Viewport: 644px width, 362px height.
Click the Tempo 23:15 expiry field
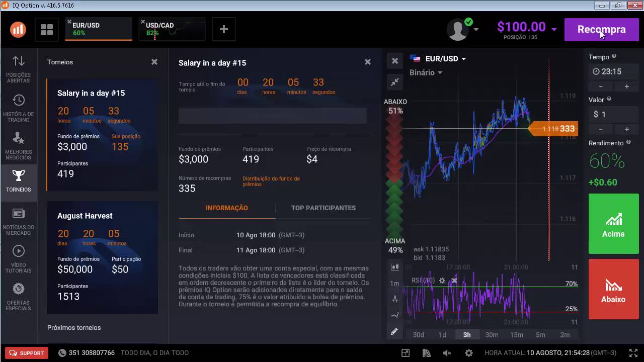click(613, 71)
